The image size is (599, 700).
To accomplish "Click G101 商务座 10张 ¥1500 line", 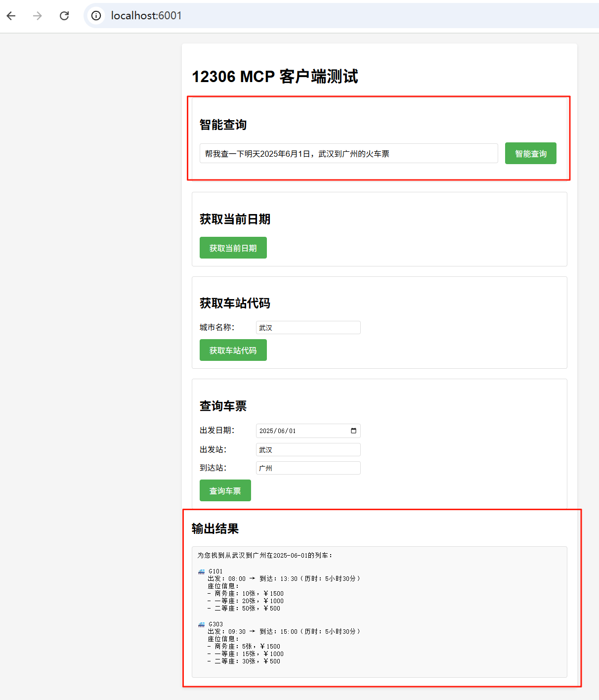I will coord(246,593).
